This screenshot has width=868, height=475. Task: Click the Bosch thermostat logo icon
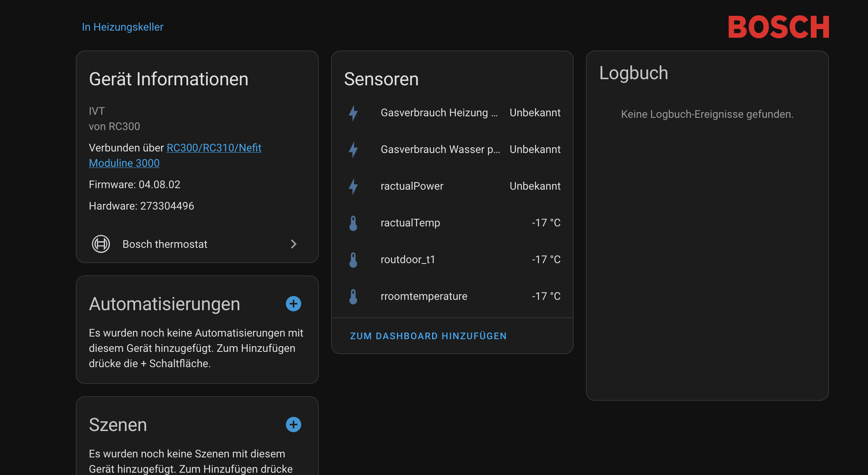101,244
